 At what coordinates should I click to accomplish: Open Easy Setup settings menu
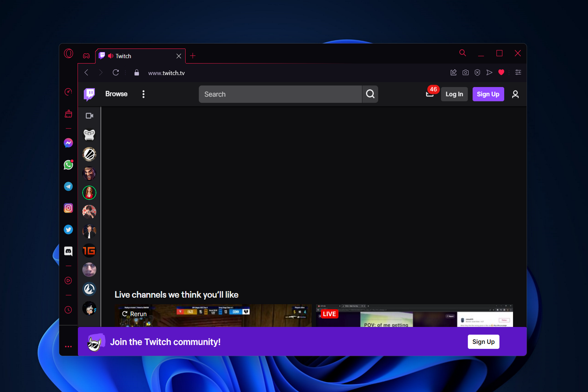coord(518,73)
